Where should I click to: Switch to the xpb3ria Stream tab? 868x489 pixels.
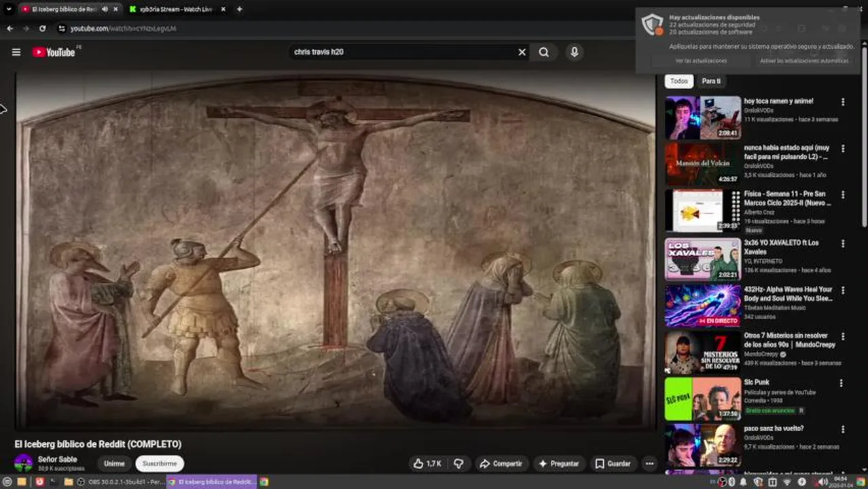coord(177,9)
